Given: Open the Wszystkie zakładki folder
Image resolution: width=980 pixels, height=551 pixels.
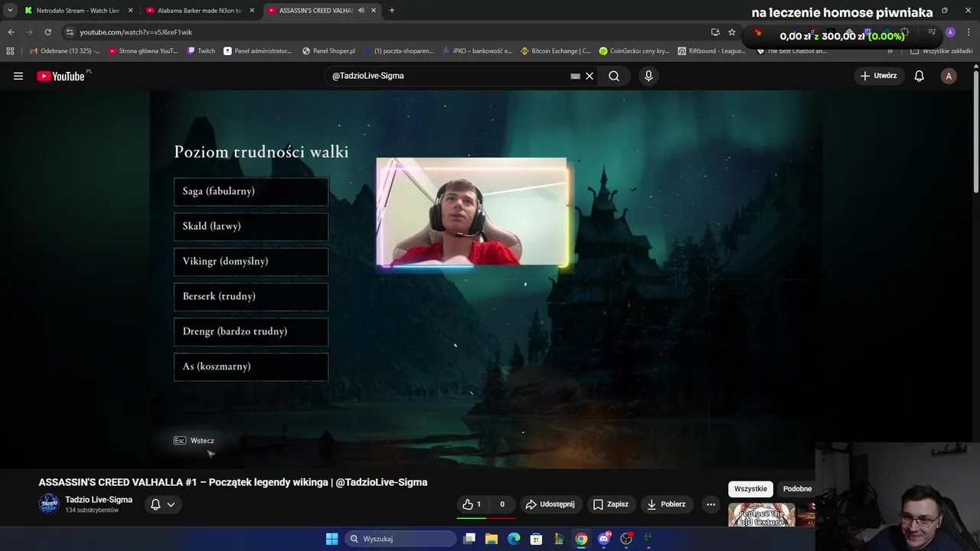Looking at the screenshot, I should click(x=942, y=51).
